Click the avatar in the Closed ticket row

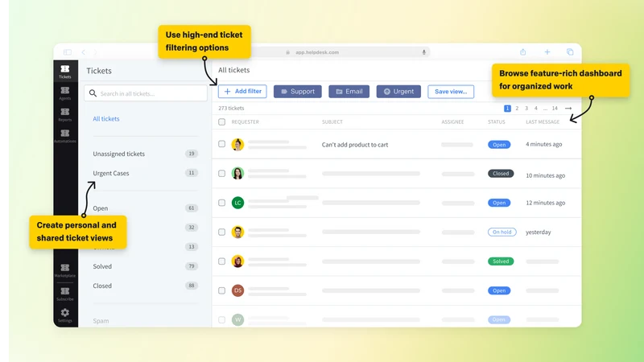click(x=237, y=173)
